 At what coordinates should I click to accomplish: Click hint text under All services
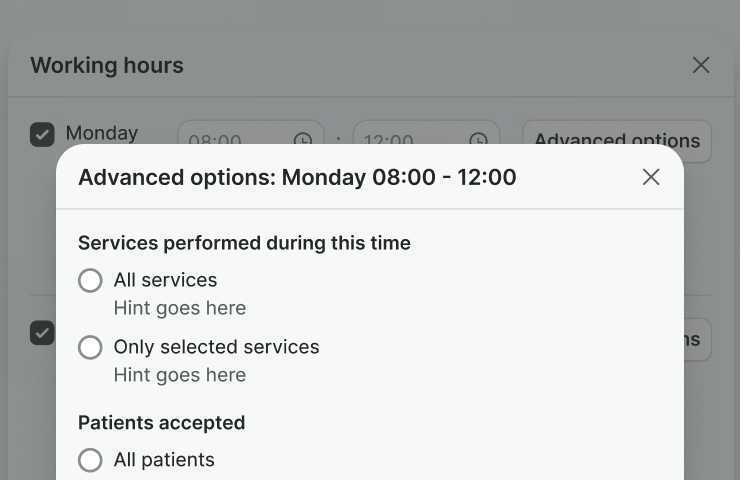coord(180,308)
